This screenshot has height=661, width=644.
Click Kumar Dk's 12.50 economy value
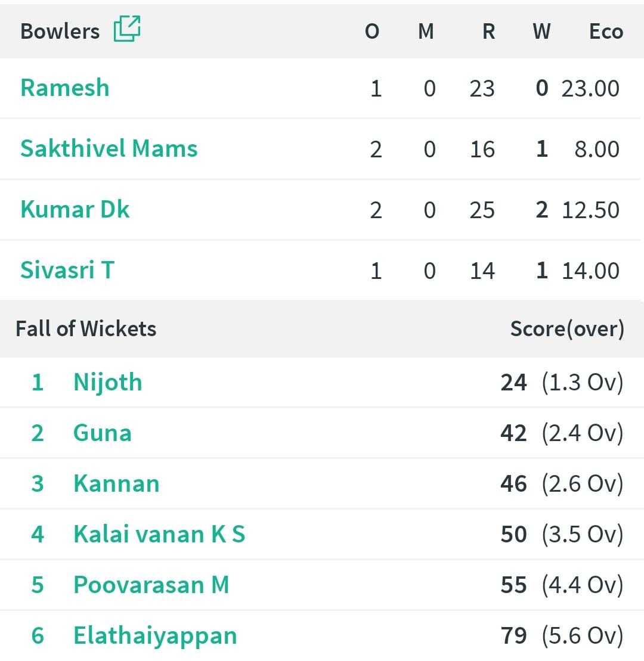click(x=590, y=210)
